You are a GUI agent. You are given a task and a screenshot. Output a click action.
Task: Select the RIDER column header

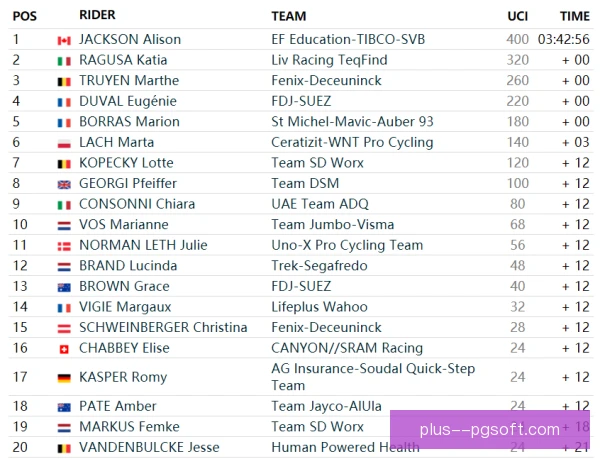(x=97, y=15)
